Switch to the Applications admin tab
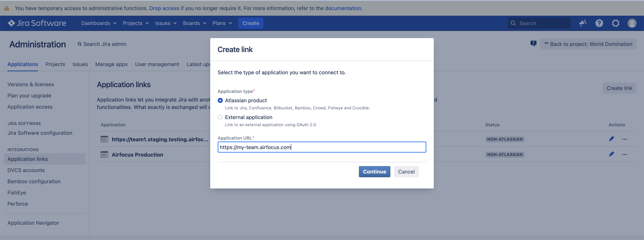 (x=23, y=64)
